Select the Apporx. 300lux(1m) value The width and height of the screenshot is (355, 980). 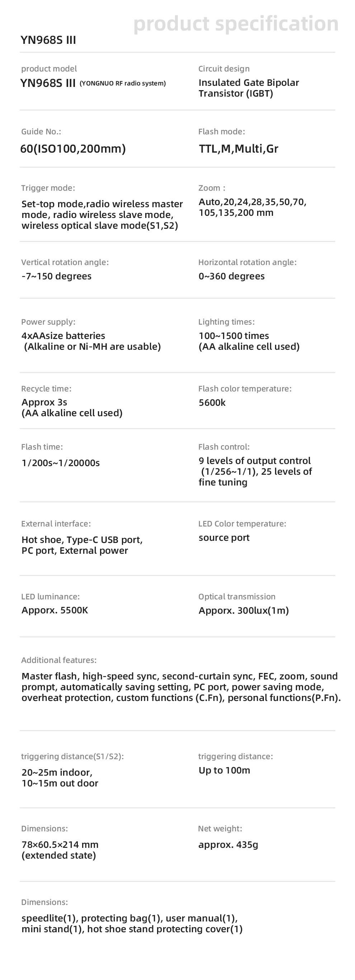[x=243, y=610]
